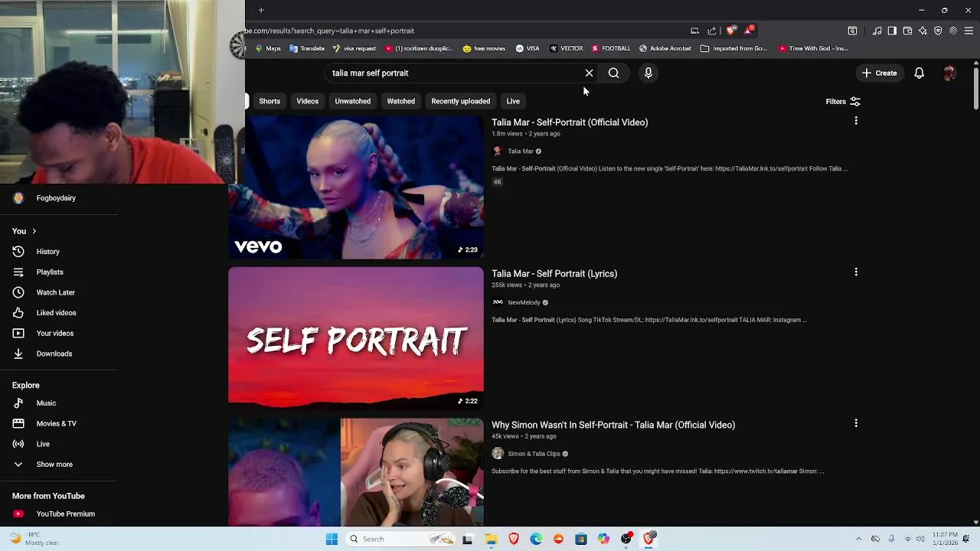Show hidden system tray icons chevron
Screen dimensions: 980x551
tap(858, 539)
